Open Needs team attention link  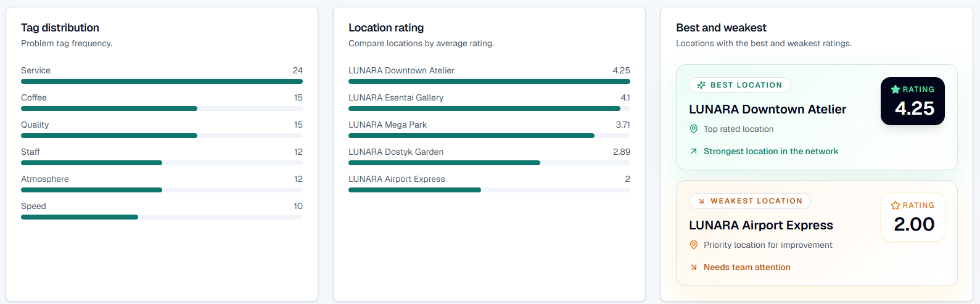click(x=747, y=267)
